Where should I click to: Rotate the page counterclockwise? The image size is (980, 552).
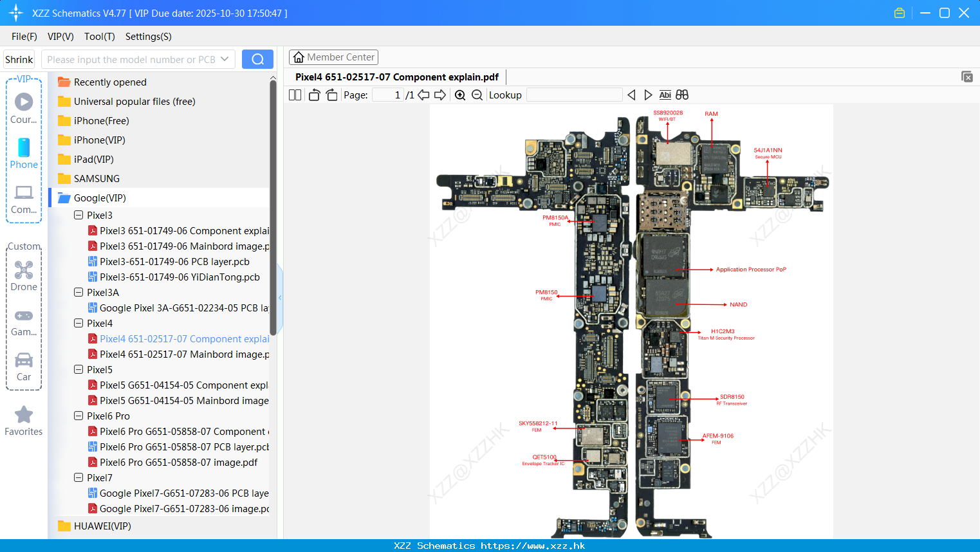tap(314, 95)
